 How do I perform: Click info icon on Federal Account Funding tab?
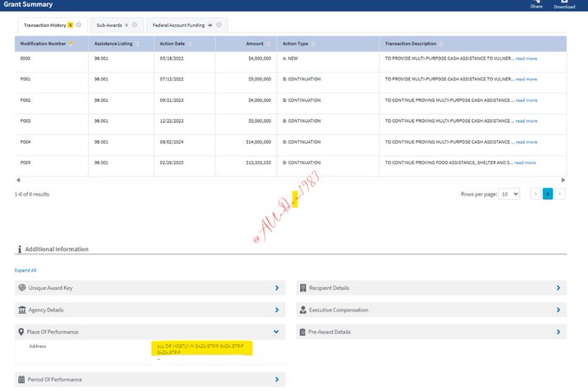tap(220, 24)
